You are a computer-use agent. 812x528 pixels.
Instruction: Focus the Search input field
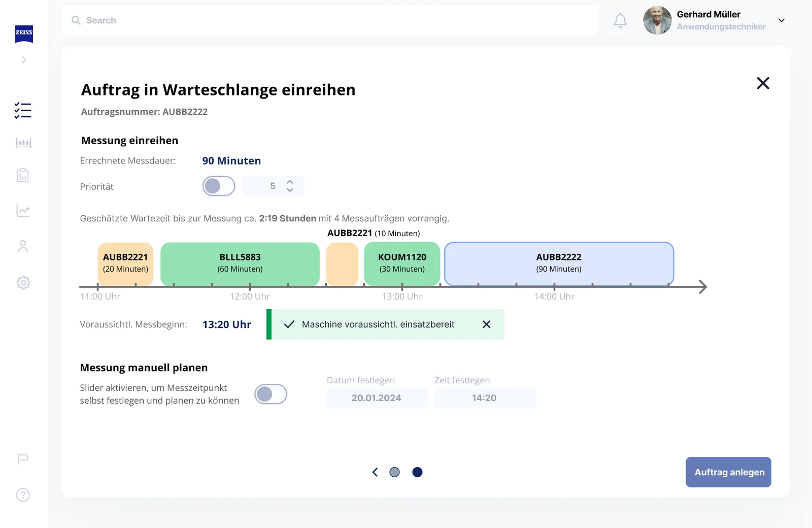(329, 20)
